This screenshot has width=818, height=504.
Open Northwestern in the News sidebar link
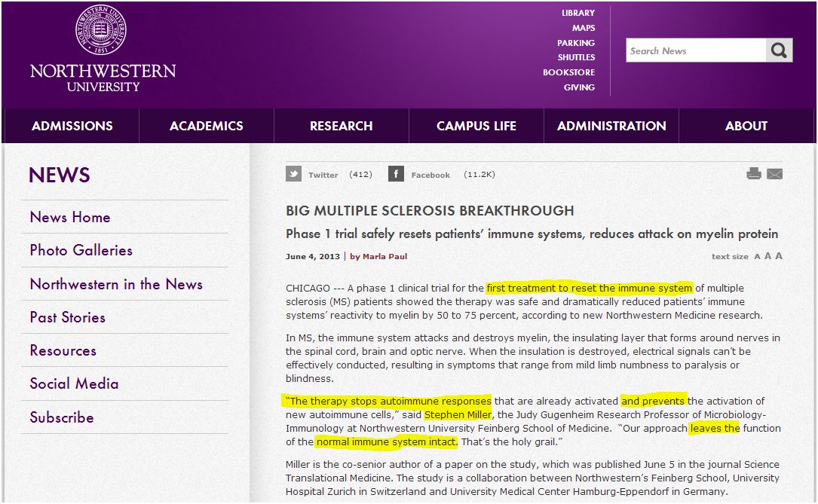click(116, 284)
